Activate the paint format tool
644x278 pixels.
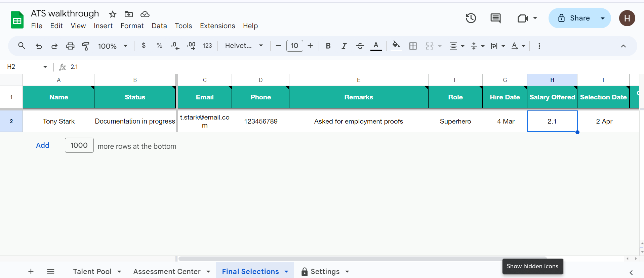click(x=86, y=46)
